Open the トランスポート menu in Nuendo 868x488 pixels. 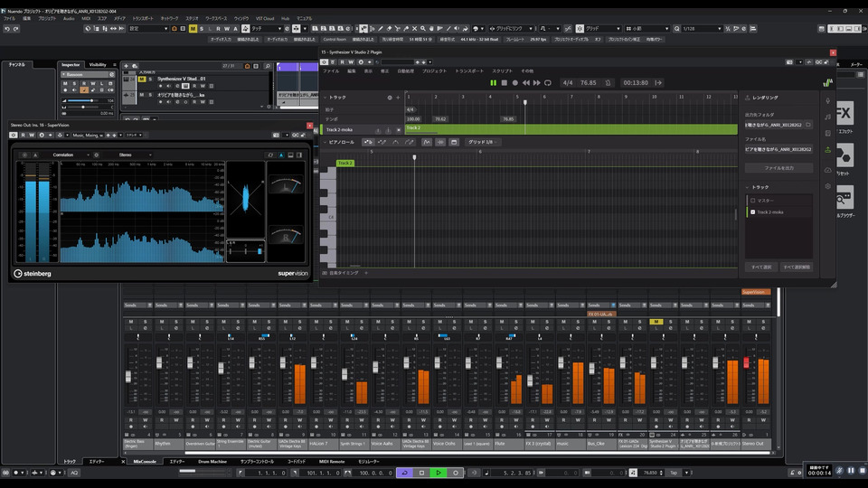(x=142, y=18)
